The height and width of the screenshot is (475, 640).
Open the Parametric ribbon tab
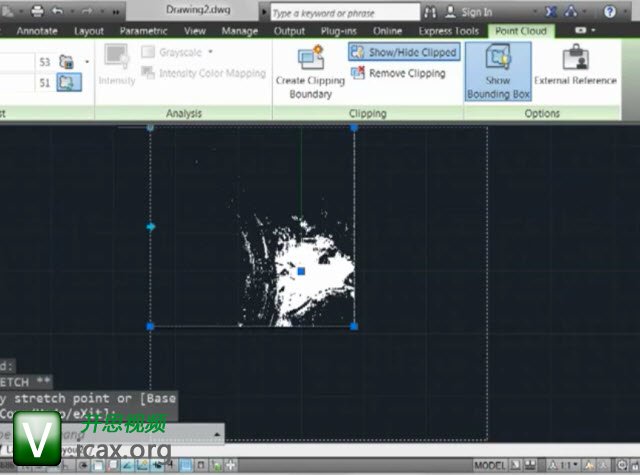click(143, 31)
